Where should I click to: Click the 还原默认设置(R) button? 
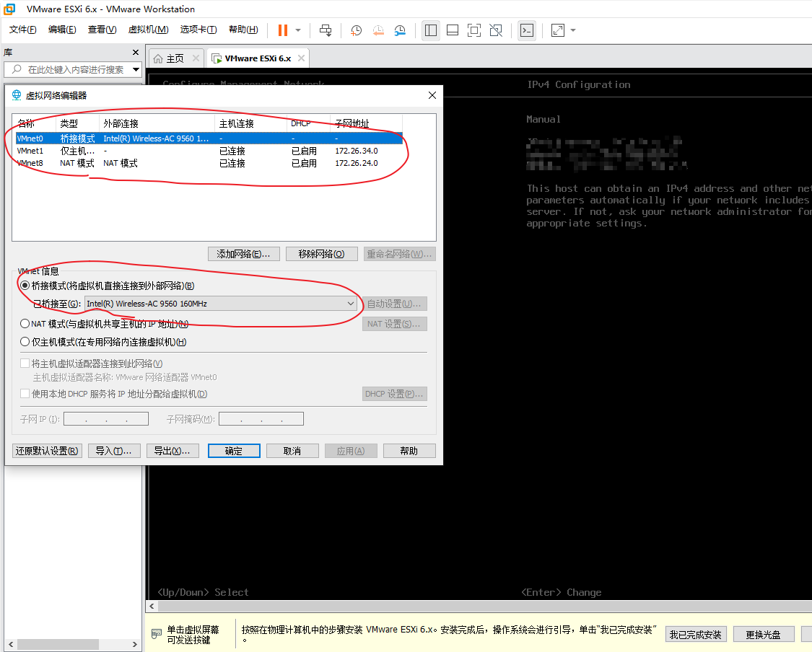(47, 451)
